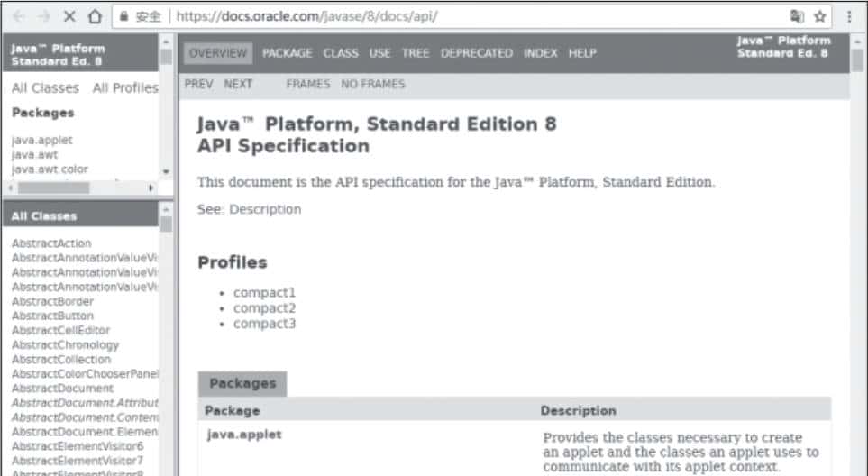This screenshot has width=868, height=476.
Task: Click the lock security icon in address bar
Action: (x=124, y=16)
